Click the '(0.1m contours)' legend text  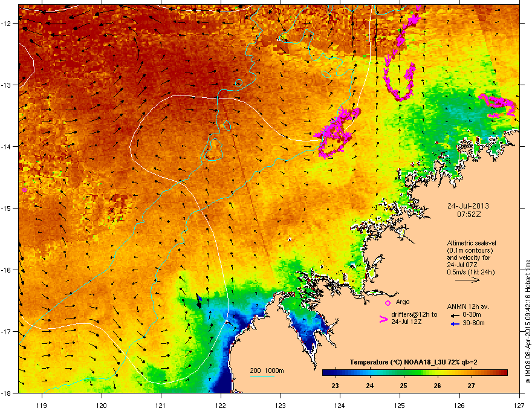470,251
